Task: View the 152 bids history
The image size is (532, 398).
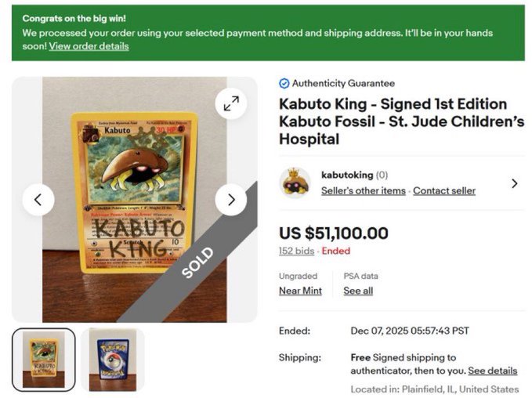Action: click(x=296, y=251)
